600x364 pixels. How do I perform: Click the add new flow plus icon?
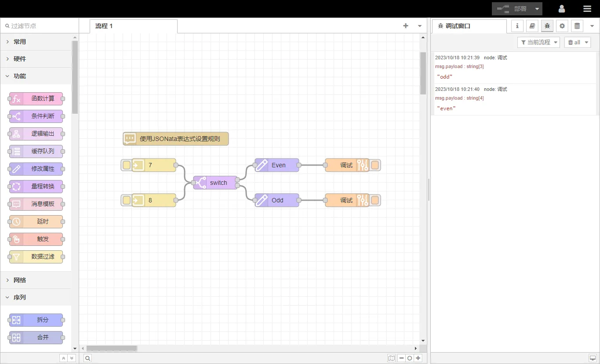click(x=406, y=26)
